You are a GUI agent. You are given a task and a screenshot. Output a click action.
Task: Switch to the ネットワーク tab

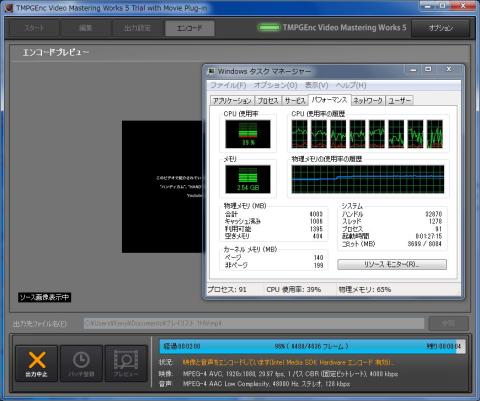(x=368, y=101)
